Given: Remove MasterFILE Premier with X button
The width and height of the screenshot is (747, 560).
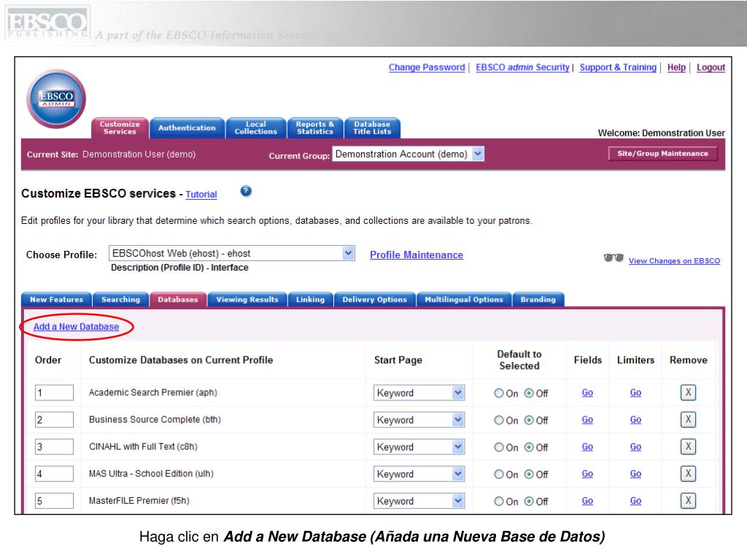Looking at the screenshot, I should click(688, 500).
